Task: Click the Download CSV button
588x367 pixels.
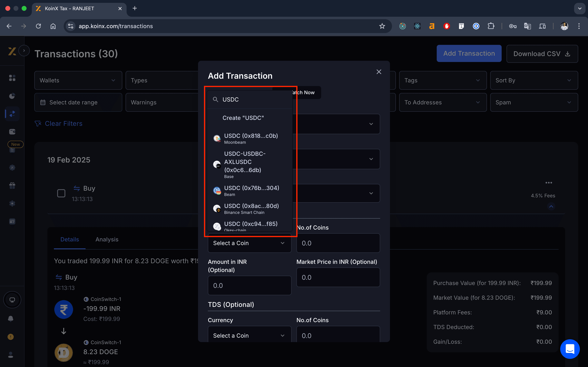Action: (x=542, y=54)
